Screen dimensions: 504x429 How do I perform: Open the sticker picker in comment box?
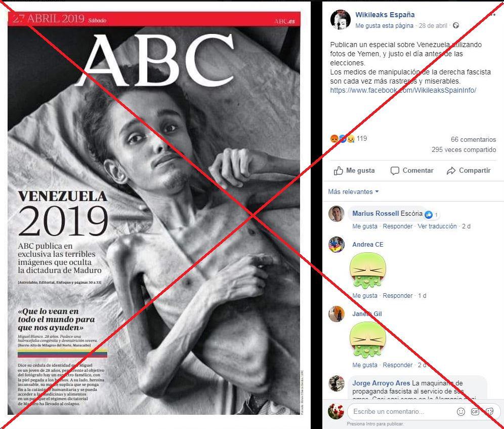pyautogui.click(x=489, y=411)
